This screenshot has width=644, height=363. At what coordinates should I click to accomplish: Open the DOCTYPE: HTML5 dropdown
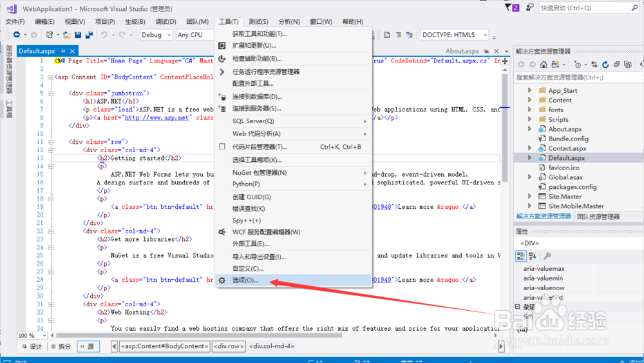coord(485,35)
